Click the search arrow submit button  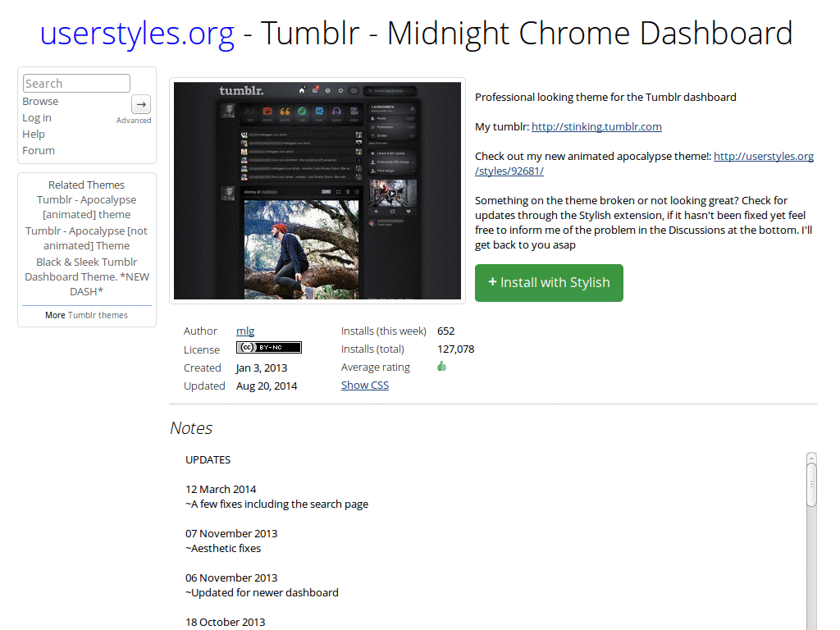(141, 104)
